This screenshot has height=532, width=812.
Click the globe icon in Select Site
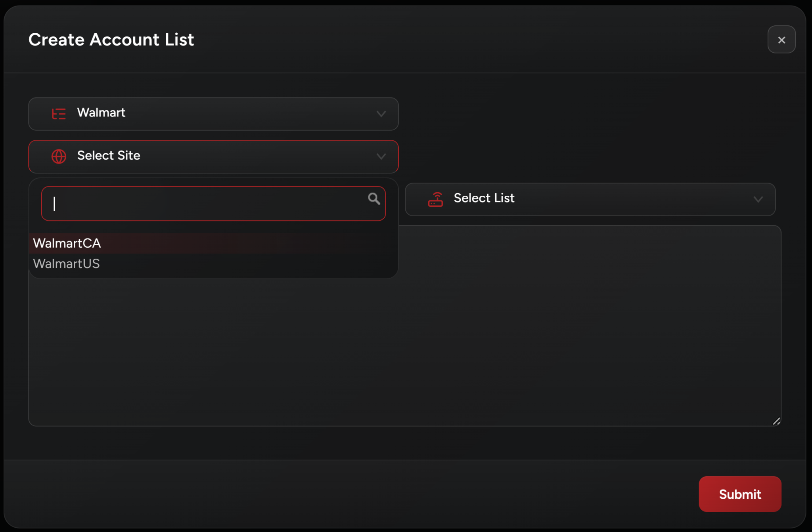coord(59,156)
